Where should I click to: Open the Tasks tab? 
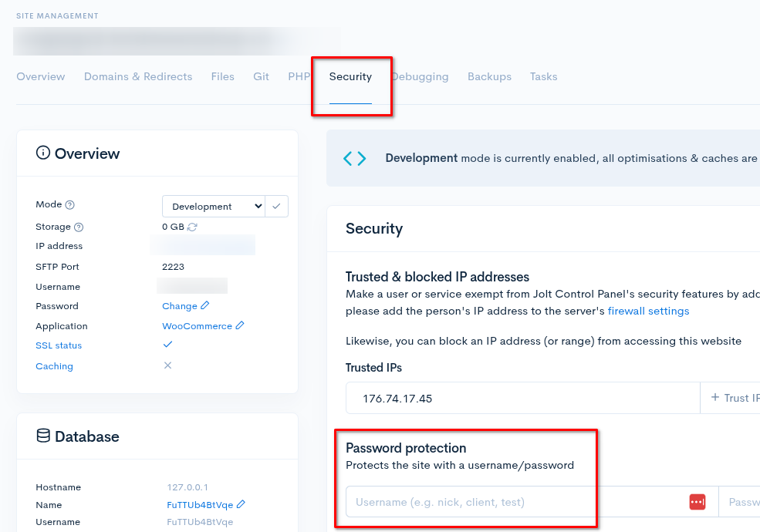click(543, 76)
